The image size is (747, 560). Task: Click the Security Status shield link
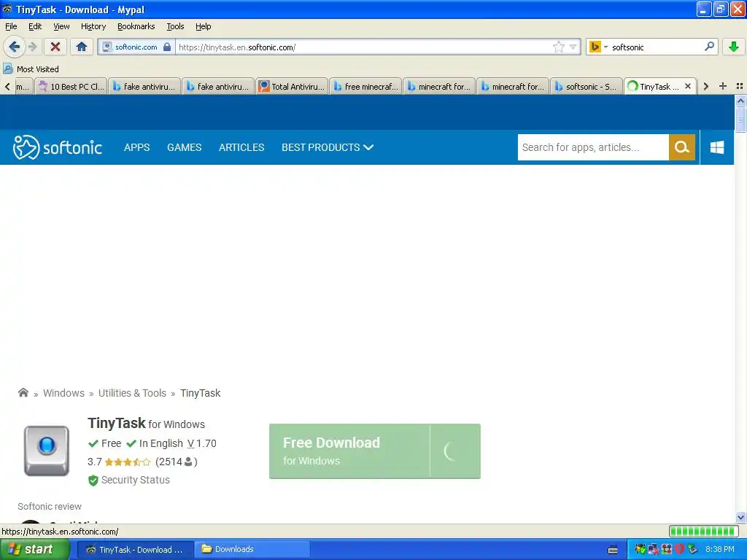click(128, 480)
